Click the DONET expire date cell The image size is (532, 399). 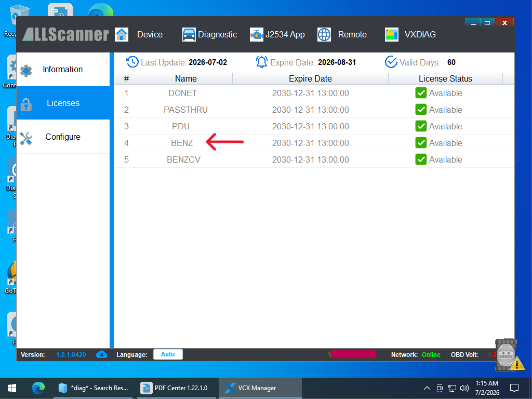point(311,94)
